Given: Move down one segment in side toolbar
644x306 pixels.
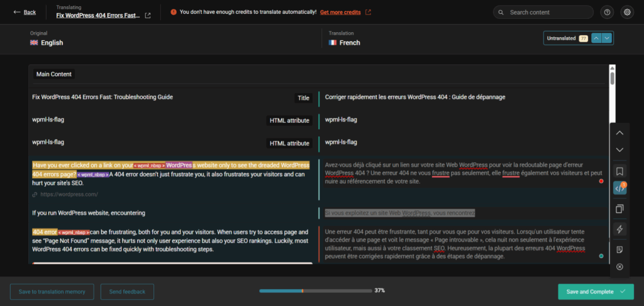Looking at the screenshot, I should [619, 150].
